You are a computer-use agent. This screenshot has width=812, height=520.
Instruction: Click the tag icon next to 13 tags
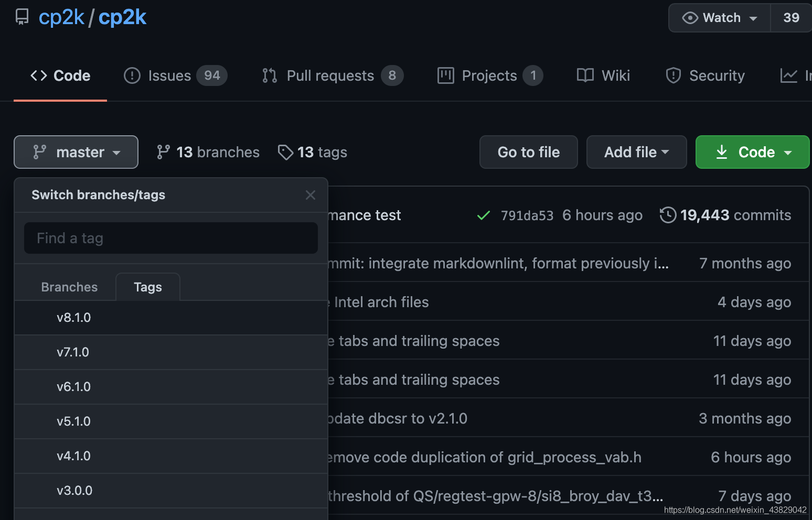coord(285,152)
